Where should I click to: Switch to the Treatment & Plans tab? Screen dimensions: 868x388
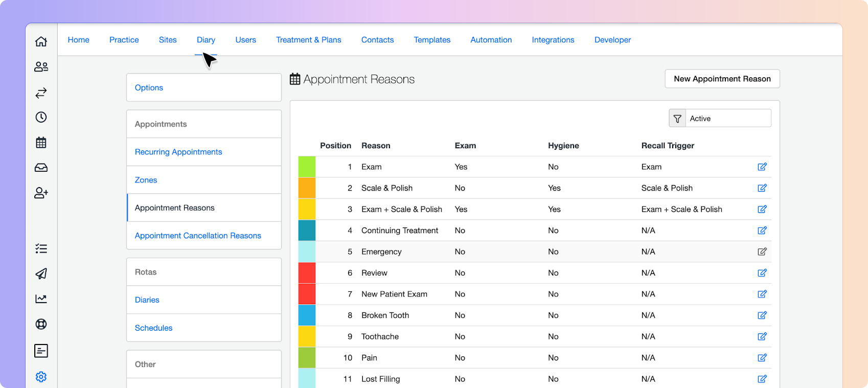click(x=309, y=40)
